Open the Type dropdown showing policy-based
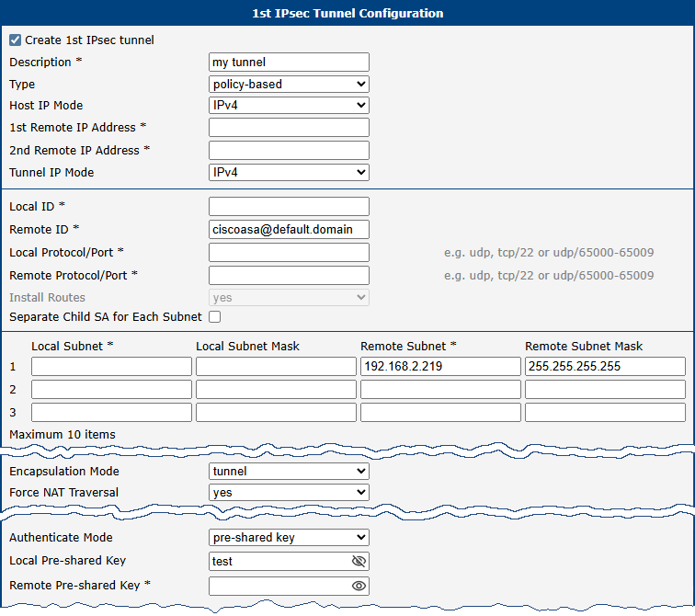The width and height of the screenshot is (695, 616). [289, 85]
